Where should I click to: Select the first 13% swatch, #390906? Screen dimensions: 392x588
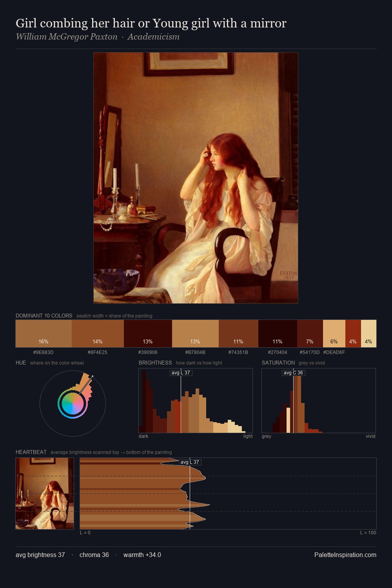148,334
